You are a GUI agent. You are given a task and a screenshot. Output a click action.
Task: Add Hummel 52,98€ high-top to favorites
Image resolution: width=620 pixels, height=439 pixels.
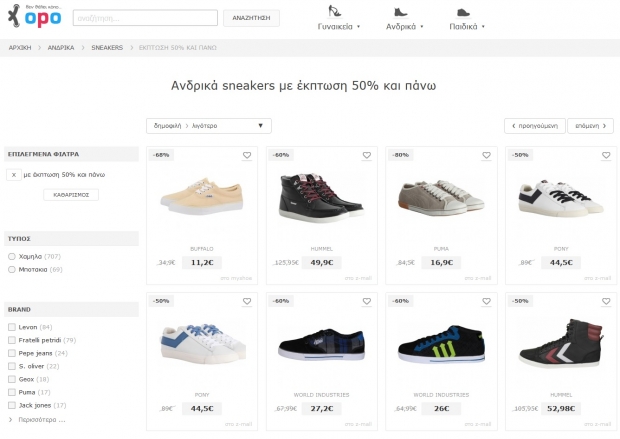tap(606, 301)
